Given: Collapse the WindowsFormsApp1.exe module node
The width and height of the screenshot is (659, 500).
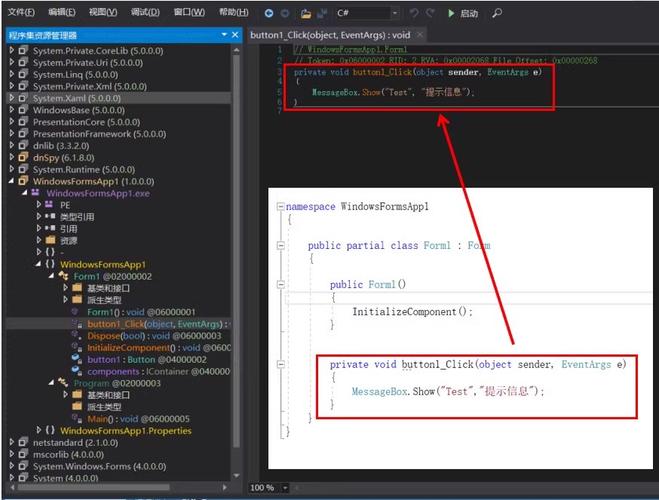Looking at the screenshot, I should (x=25, y=193).
